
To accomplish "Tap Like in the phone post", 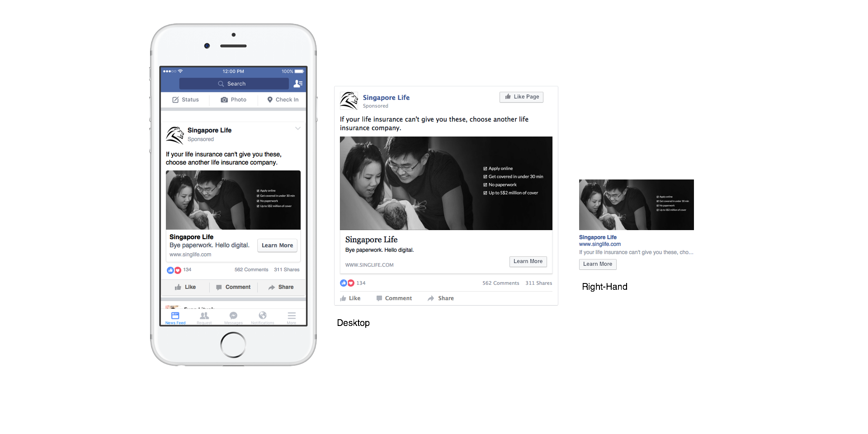I will click(x=185, y=287).
